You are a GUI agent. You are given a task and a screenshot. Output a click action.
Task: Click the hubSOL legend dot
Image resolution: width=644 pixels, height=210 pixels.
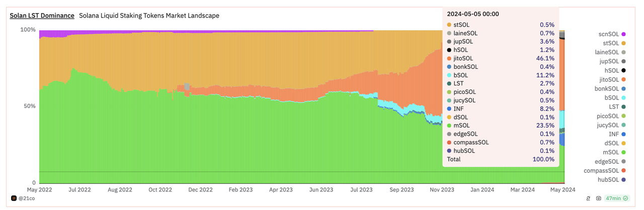pyautogui.click(x=623, y=179)
